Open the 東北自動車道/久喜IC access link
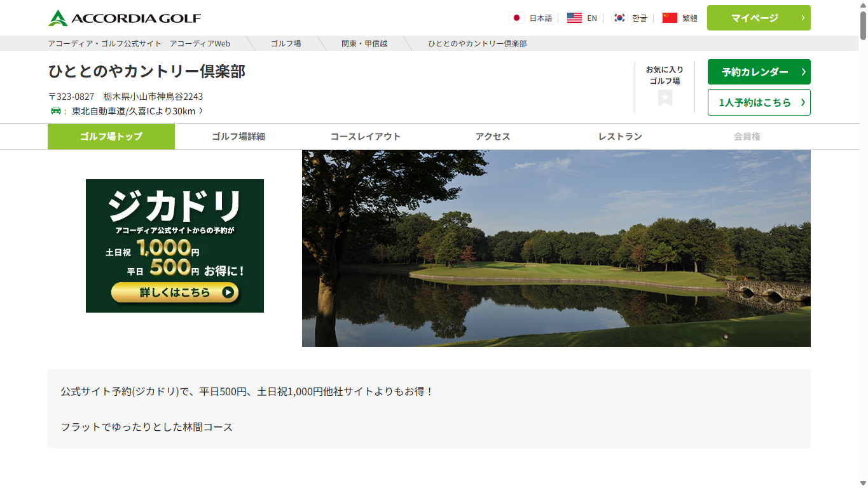The width and height of the screenshot is (868, 488). point(137,111)
